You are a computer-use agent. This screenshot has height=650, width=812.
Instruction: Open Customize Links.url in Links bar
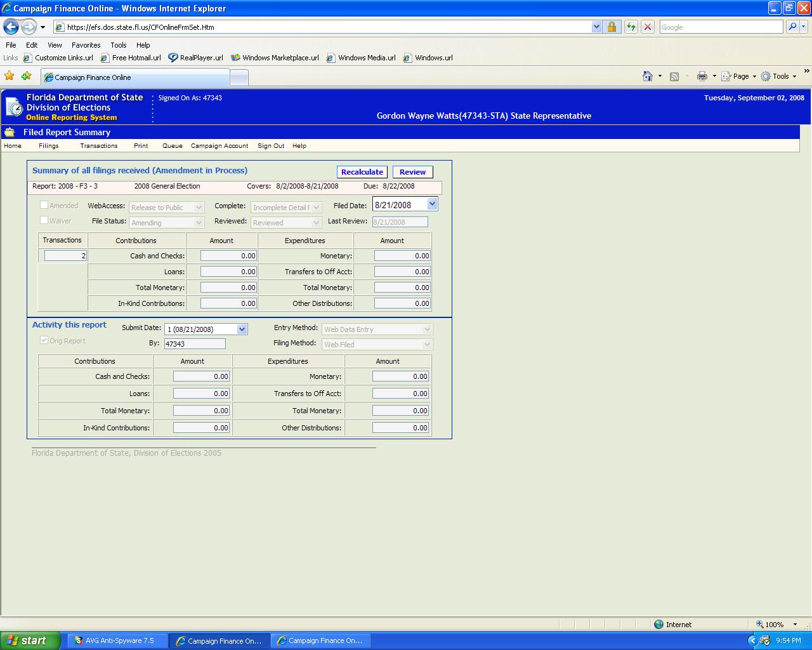click(x=58, y=58)
